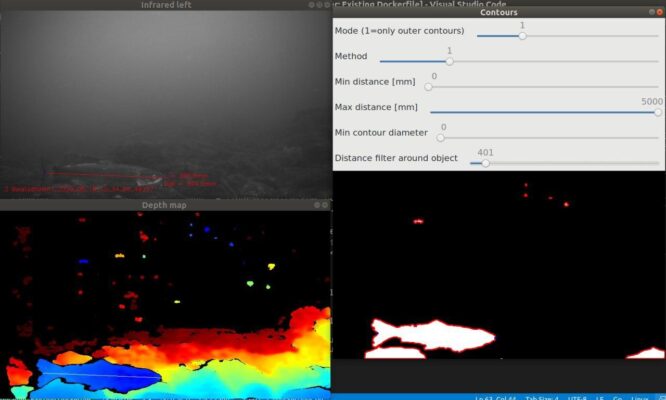The width and height of the screenshot is (666, 400).
Task: Click the Visual Studio Code title bar
Action: point(420,3)
